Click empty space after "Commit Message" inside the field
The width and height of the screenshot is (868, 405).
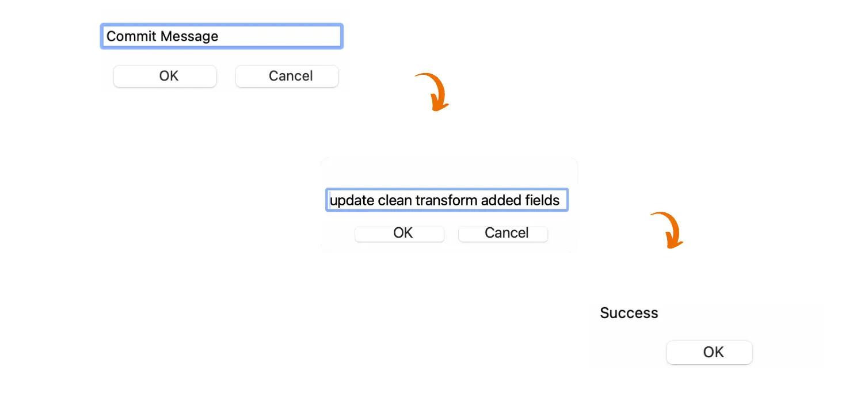[282, 36]
